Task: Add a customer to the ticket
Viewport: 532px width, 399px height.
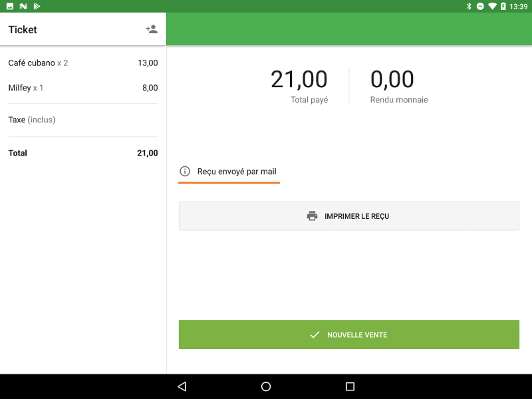Action: pos(152,29)
